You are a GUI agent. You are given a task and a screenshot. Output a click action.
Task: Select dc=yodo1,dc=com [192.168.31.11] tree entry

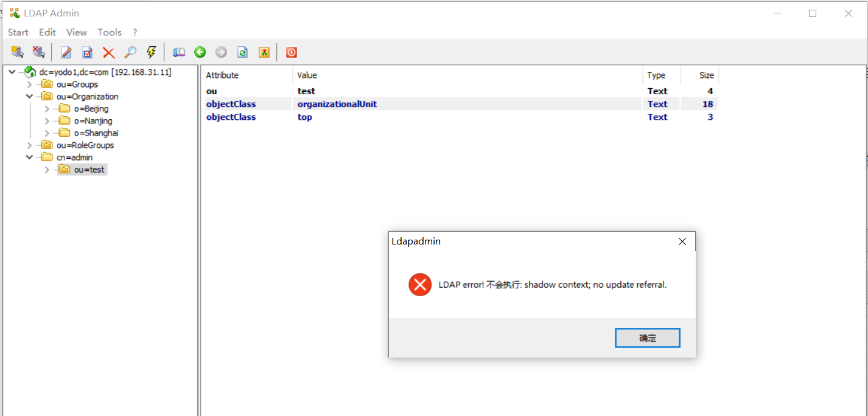105,72
